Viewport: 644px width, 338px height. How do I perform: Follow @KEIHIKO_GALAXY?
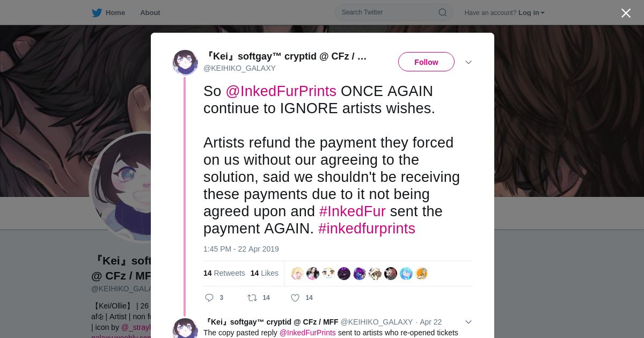pos(426,62)
